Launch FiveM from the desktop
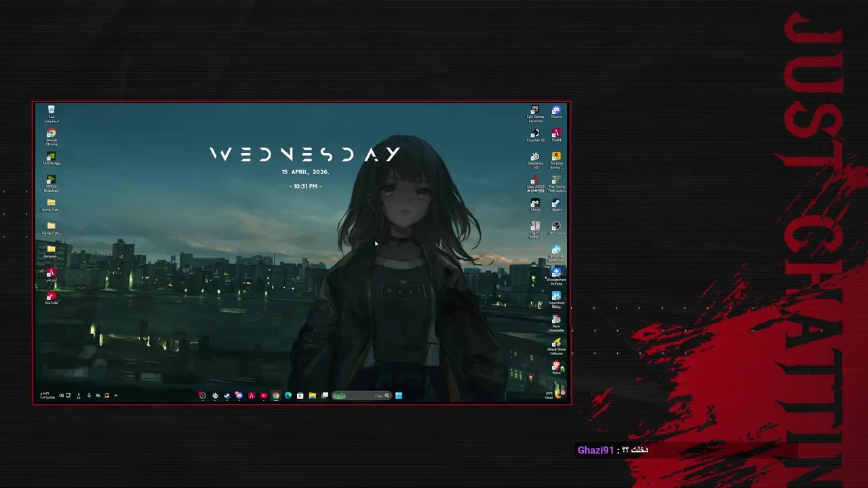This screenshot has height=488, width=868. (556, 136)
